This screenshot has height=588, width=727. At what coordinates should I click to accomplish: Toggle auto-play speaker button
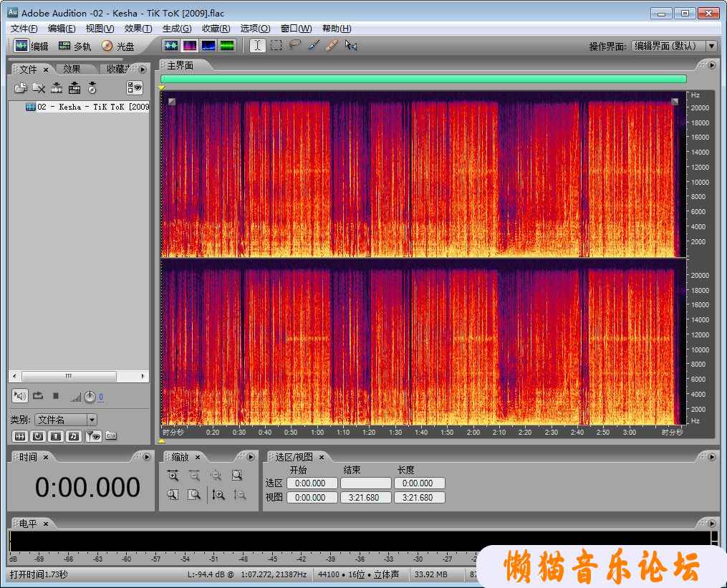coord(20,396)
